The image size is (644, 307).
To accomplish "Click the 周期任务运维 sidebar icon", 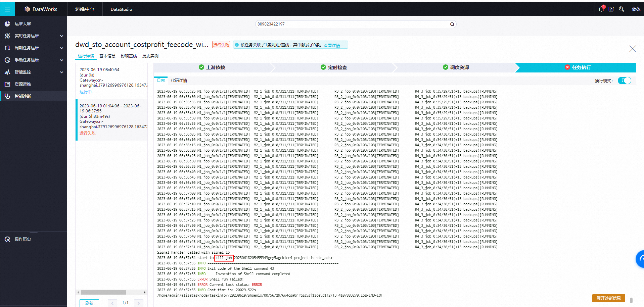I will (x=7, y=48).
